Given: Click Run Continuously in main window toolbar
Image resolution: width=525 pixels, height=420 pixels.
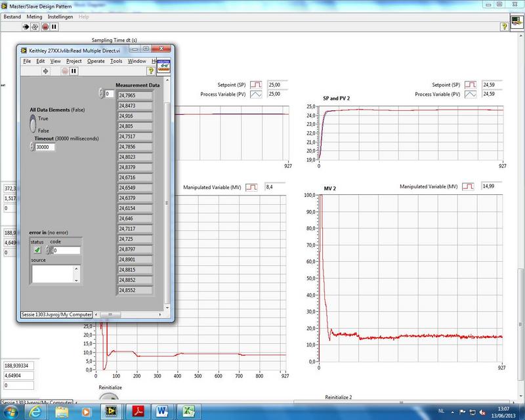Looking at the screenshot, I should [35, 27].
